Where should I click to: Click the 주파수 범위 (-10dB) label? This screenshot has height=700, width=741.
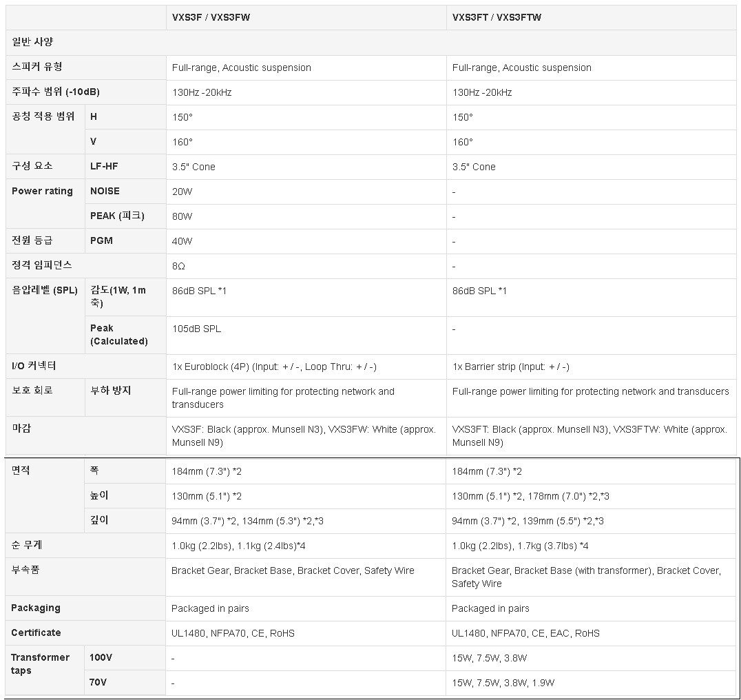[56, 92]
